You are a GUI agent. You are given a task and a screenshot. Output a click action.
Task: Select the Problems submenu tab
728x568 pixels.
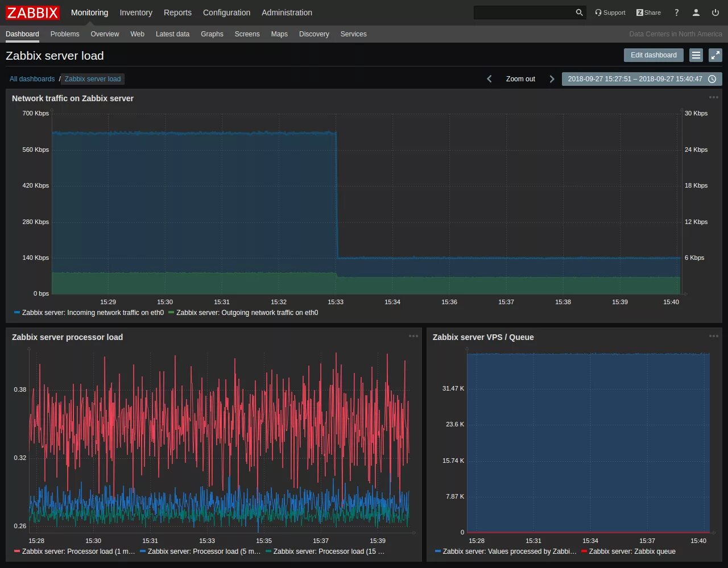65,34
